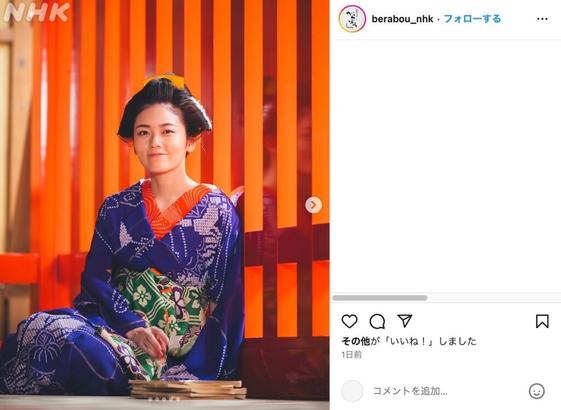
Task: Share the post with the paper plane icon
Action: [405, 321]
